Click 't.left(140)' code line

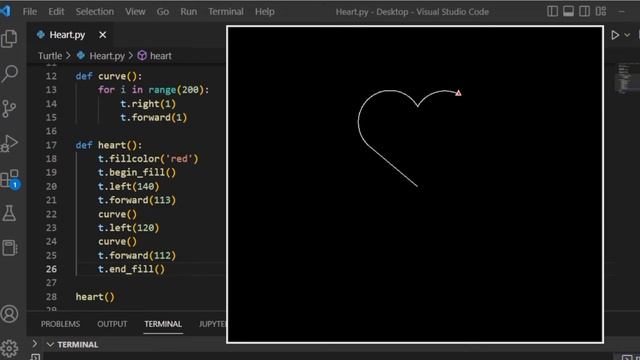[x=129, y=187]
